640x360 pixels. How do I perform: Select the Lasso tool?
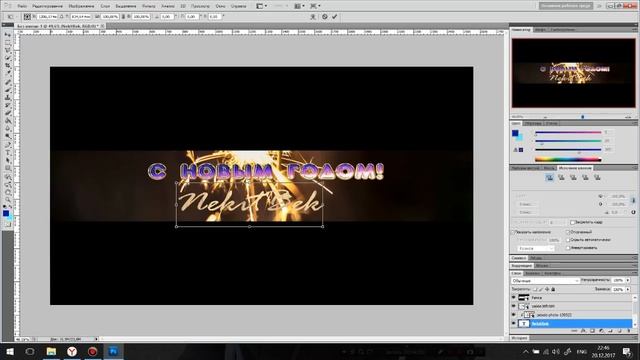coord(7,51)
